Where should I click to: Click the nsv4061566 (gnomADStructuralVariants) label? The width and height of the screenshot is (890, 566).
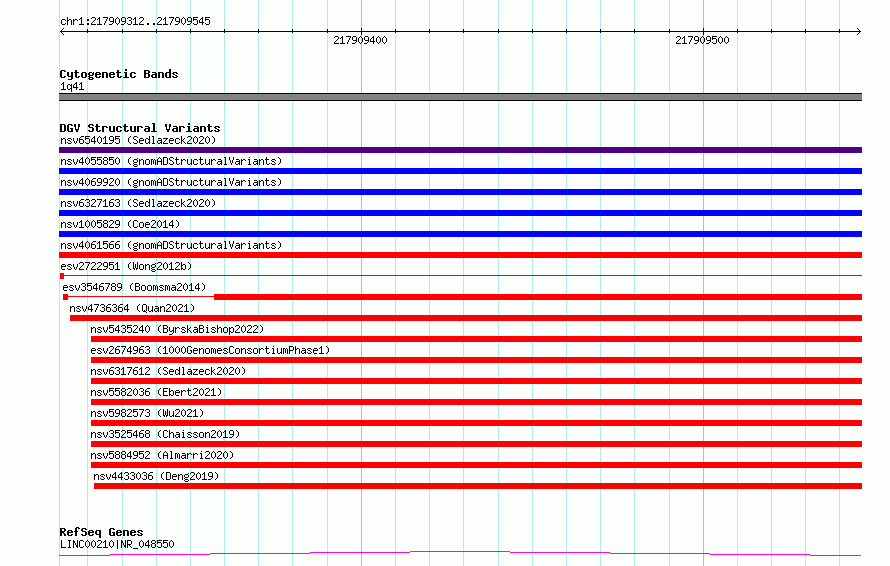(171, 245)
